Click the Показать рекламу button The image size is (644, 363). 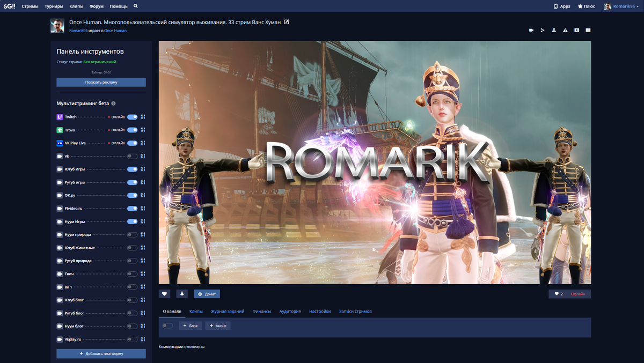coord(101,82)
